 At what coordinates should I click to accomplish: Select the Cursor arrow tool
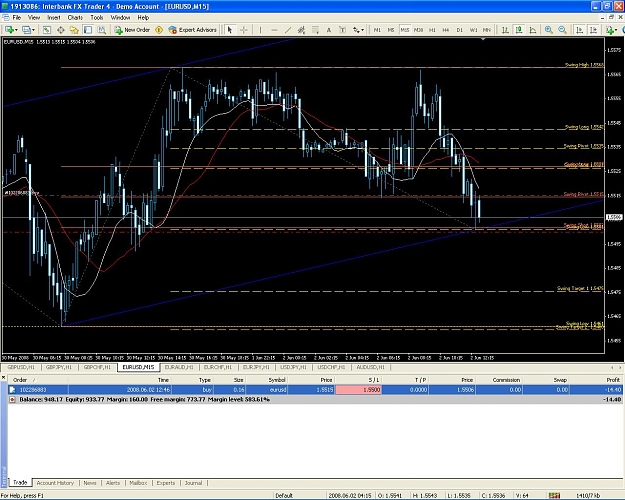point(230,30)
